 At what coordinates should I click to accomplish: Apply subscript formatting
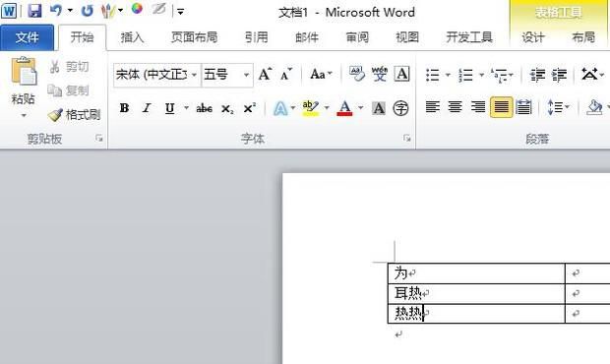point(227,108)
